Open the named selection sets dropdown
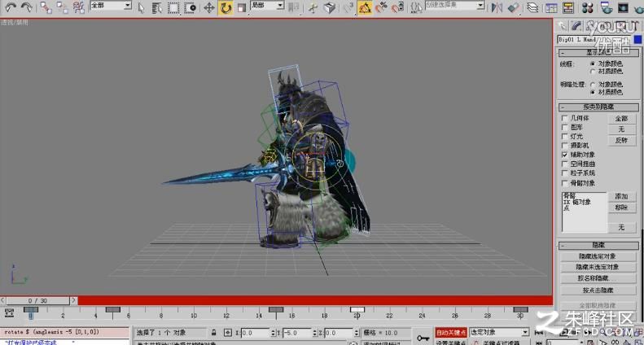 pyautogui.click(x=454, y=6)
